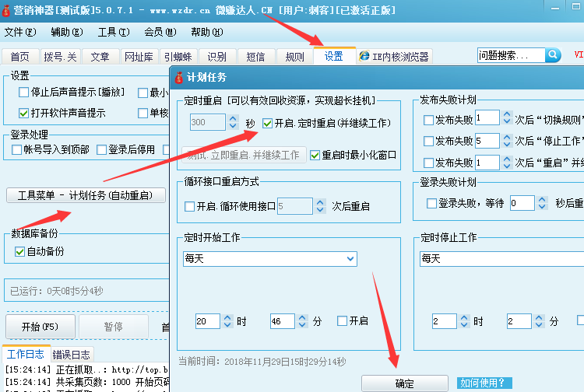The image size is (584, 392).
Task: Click 工具菜单 - 计划任务 button
Action: click(x=85, y=195)
